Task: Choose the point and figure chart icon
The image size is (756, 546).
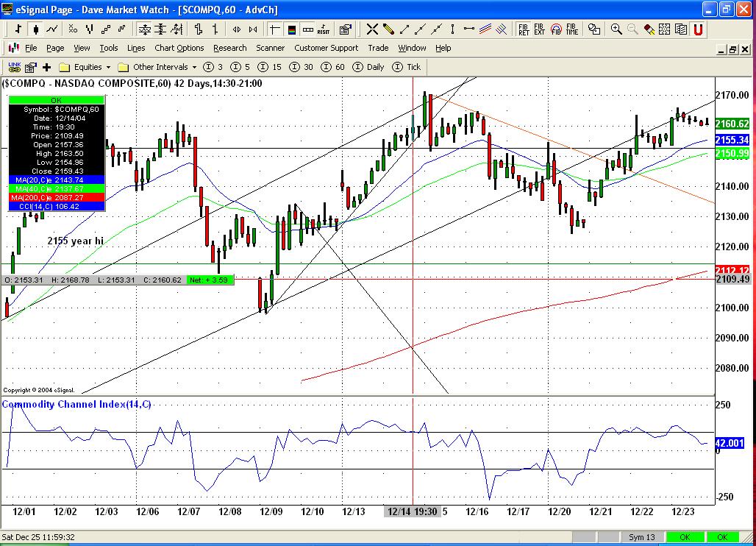Action: [73, 29]
